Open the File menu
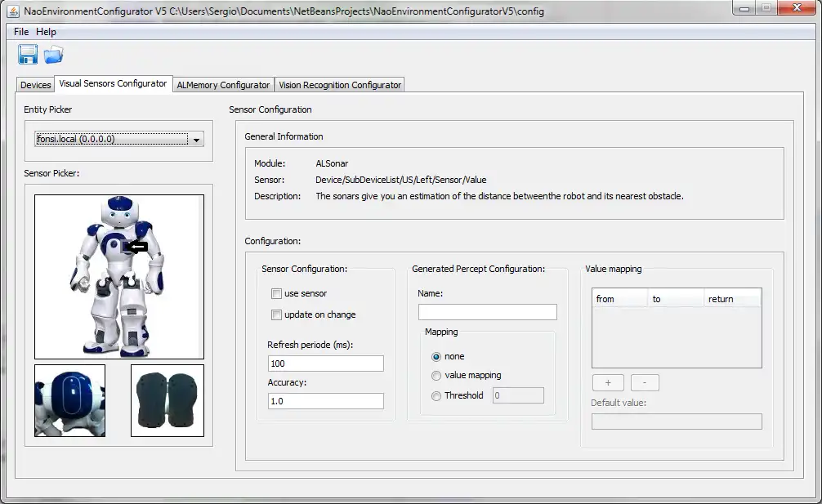Viewport: 822px width, 504px height. [21, 31]
